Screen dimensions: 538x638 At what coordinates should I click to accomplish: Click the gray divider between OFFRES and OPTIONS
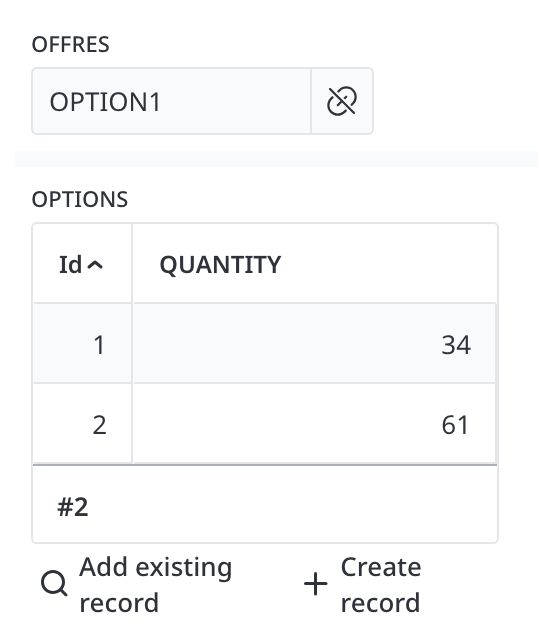(276, 159)
